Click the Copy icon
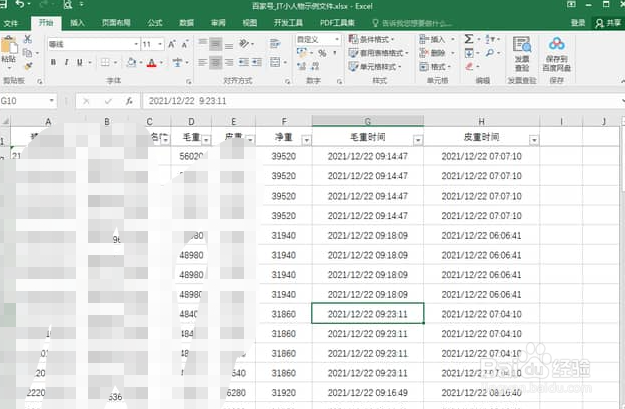The image size is (625, 409). pyautogui.click(x=28, y=53)
